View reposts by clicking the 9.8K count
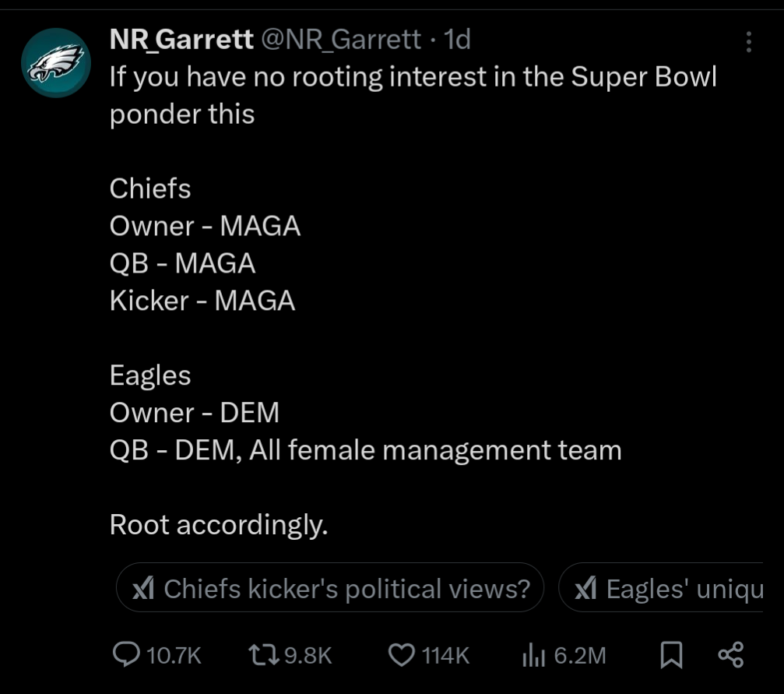This screenshot has height=694, width=784. 307,655
